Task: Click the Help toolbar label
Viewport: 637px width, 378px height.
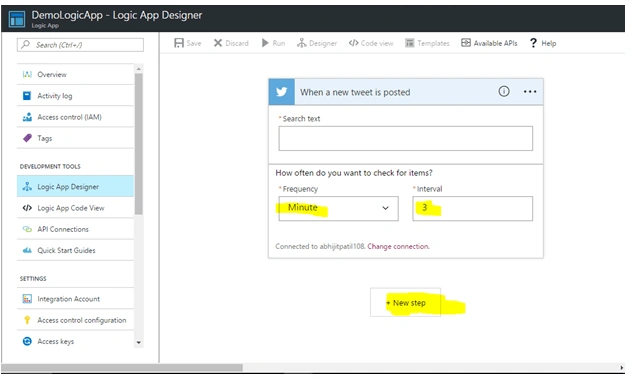Action: [x=548, y=43]
